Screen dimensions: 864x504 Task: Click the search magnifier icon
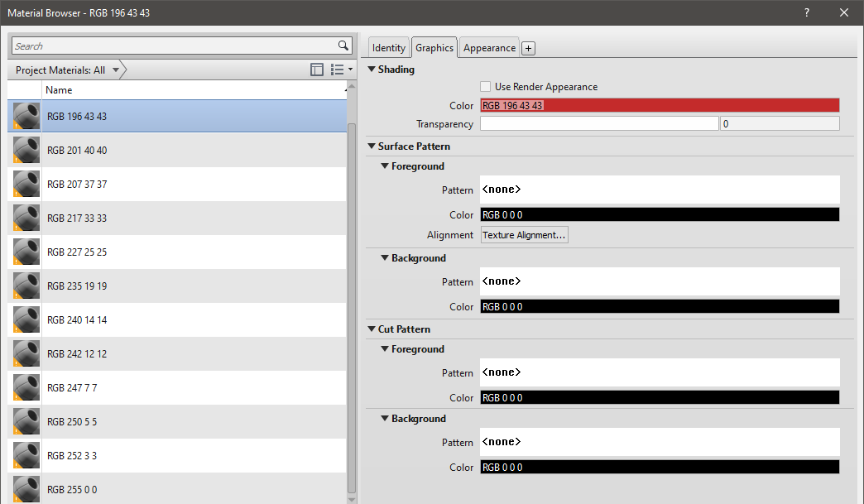(343, 46)
